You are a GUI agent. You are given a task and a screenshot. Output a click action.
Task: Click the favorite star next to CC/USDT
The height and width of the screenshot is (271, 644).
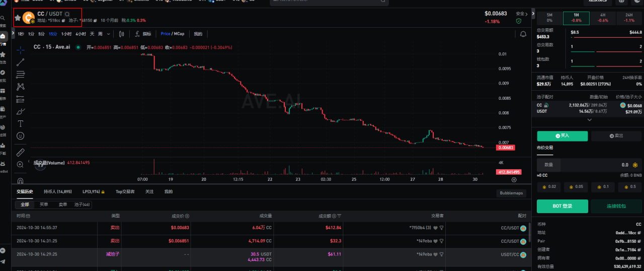pyautogui.click(x=18, y=18)
